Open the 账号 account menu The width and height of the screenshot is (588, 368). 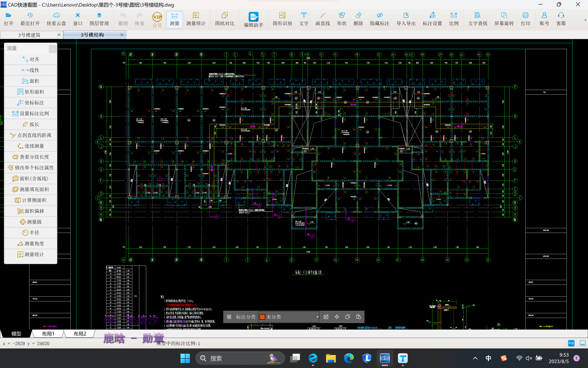click(544, 19)
